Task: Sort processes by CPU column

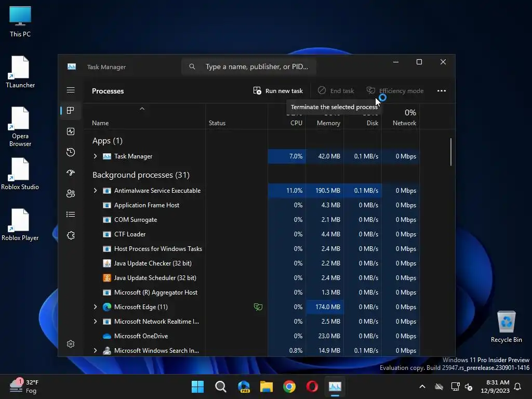Action: 296,123
